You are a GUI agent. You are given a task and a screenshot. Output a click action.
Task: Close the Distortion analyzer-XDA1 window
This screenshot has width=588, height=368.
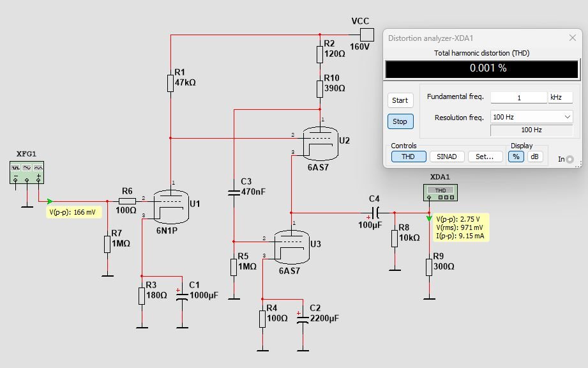coord(572,38)
